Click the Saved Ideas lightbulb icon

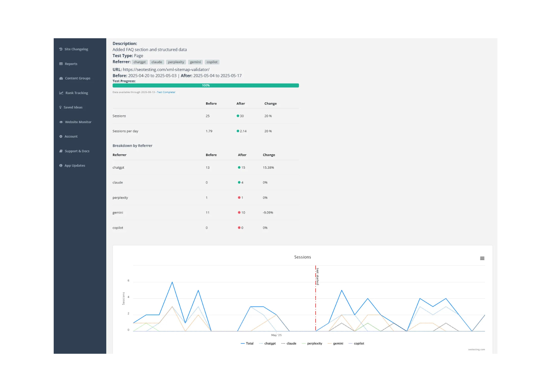(61, 107)
